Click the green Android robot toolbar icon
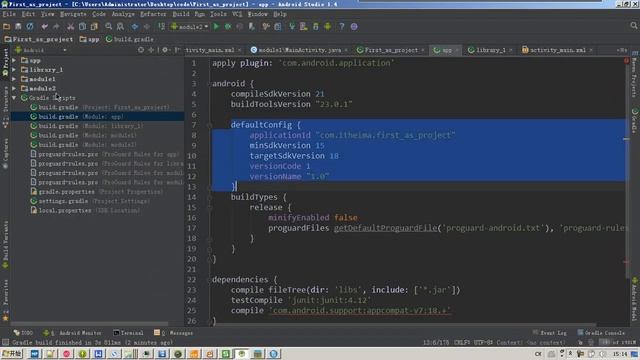Viewport: 640px width, 360px height. (327, 27)
